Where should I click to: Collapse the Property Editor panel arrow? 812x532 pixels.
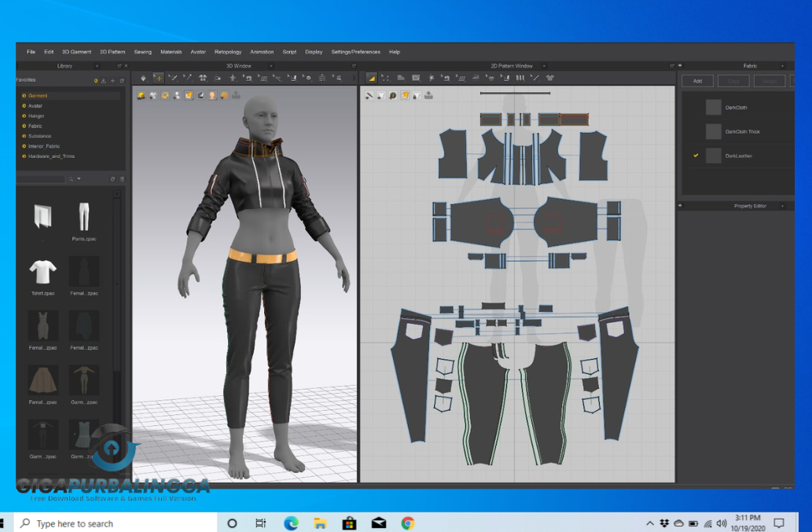pos(680,205)
